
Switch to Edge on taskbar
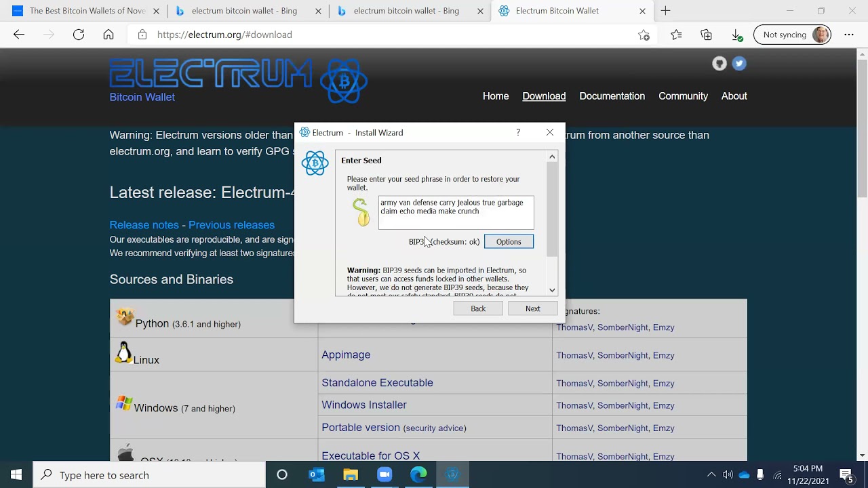click(x=418, y=475)
